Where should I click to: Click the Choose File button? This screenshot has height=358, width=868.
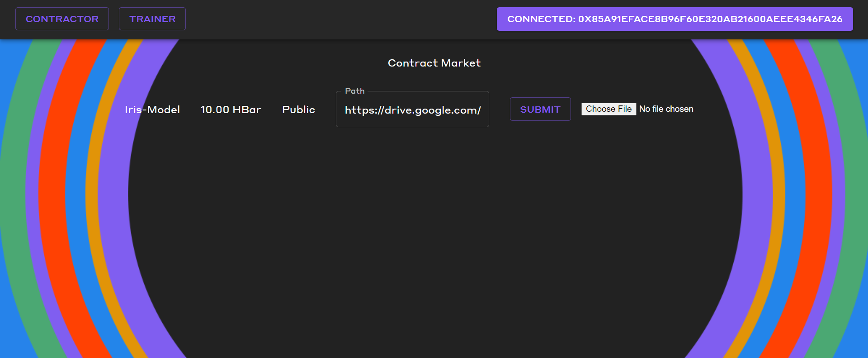pyautogui.click(x=609, y=109)
